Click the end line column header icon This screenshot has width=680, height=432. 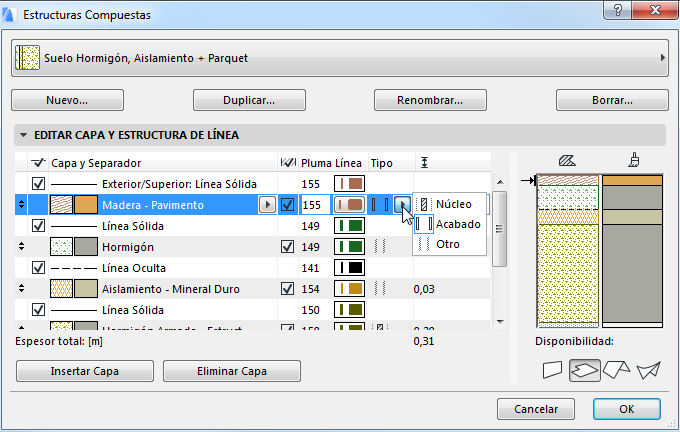pos(288,163)
